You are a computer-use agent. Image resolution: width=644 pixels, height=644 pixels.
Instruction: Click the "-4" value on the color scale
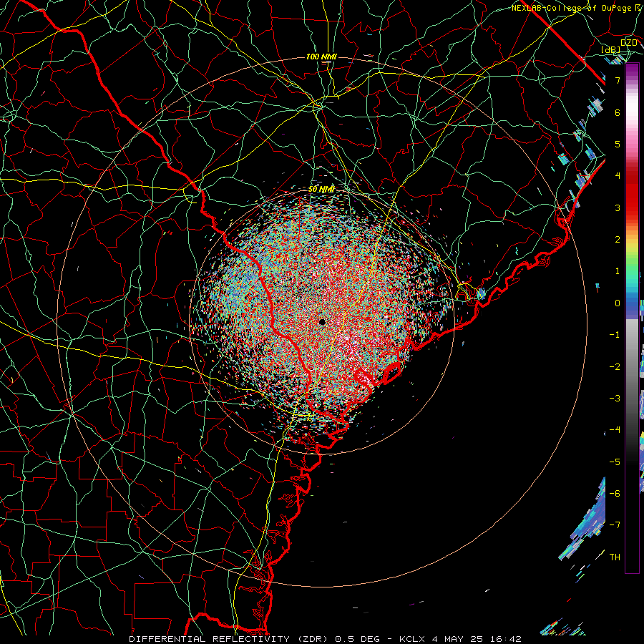(x=615, y=430)
